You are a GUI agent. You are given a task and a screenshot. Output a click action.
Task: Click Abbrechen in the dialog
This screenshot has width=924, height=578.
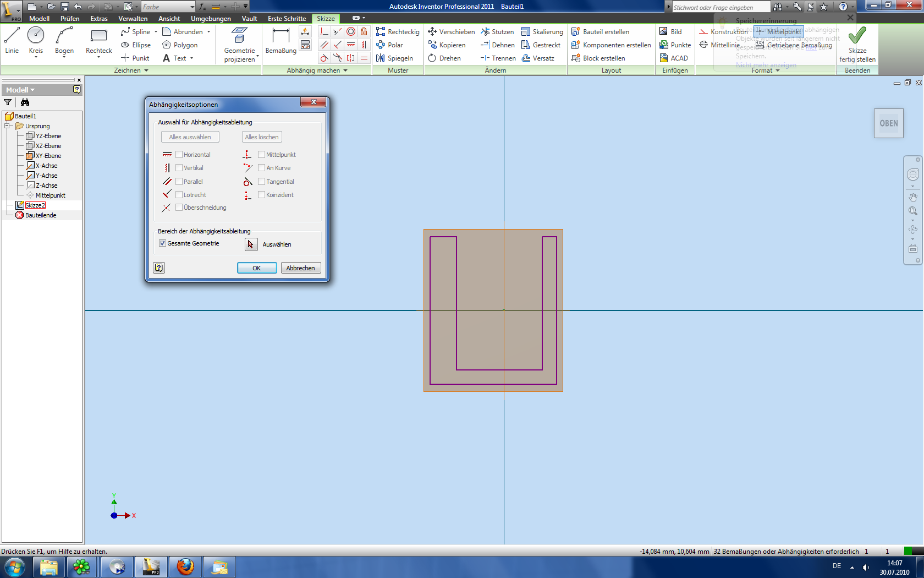tap(301, 268)
